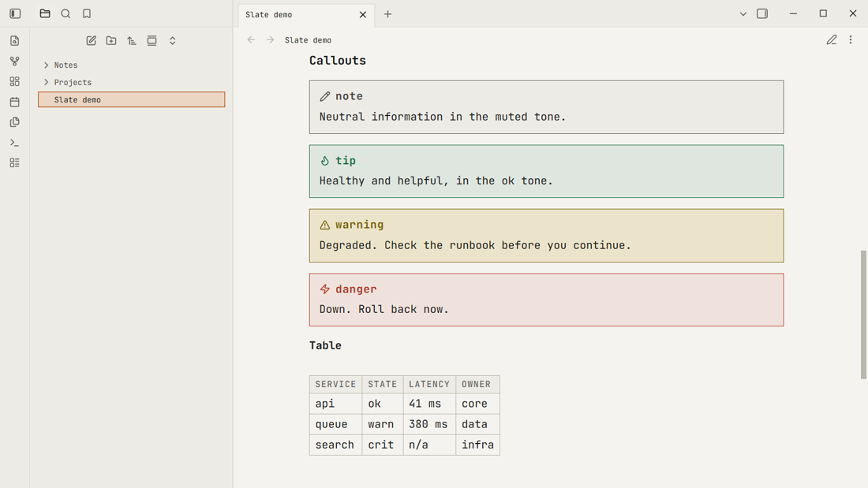This screenshot has height=488, width=868.
Task: Open the file explorer folder icon
Action: [x=46, y=14]
